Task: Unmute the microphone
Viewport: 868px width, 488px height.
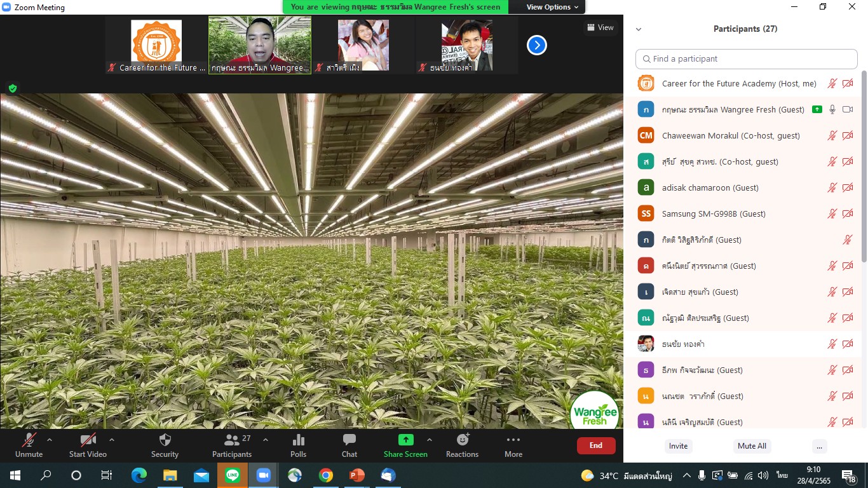Action: click(x=29, y=440)
